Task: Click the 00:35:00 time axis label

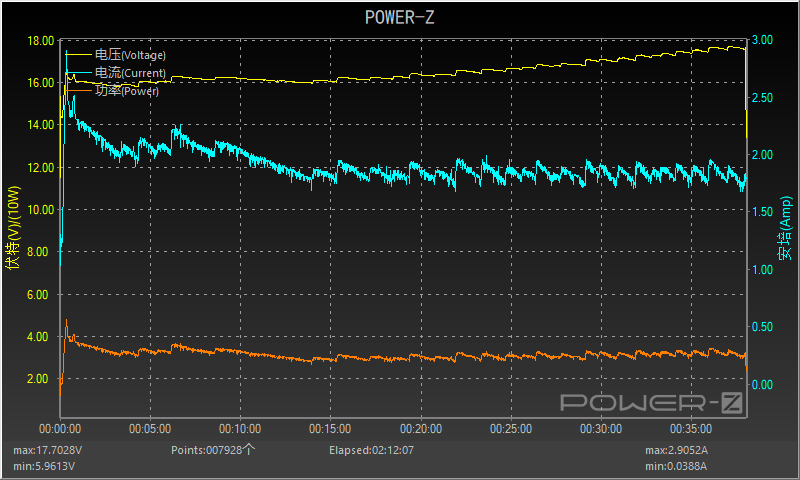Action: (x=691, y=429)
